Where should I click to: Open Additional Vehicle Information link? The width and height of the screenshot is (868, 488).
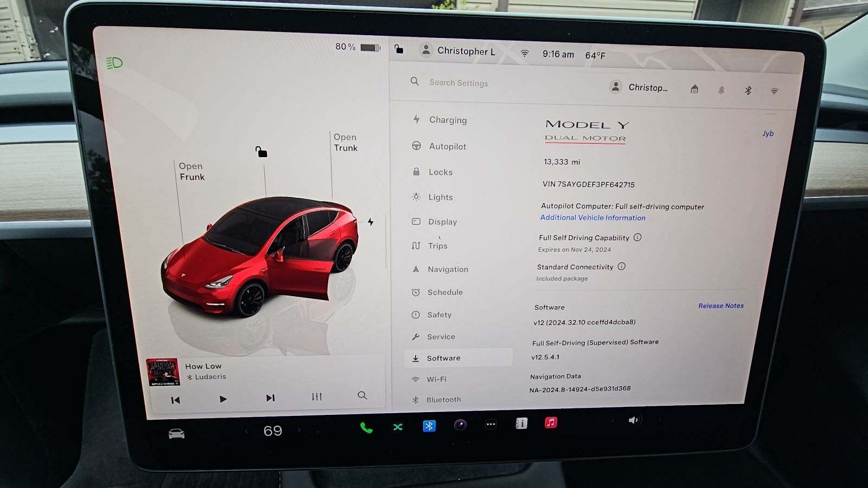[x=592, y=217]
